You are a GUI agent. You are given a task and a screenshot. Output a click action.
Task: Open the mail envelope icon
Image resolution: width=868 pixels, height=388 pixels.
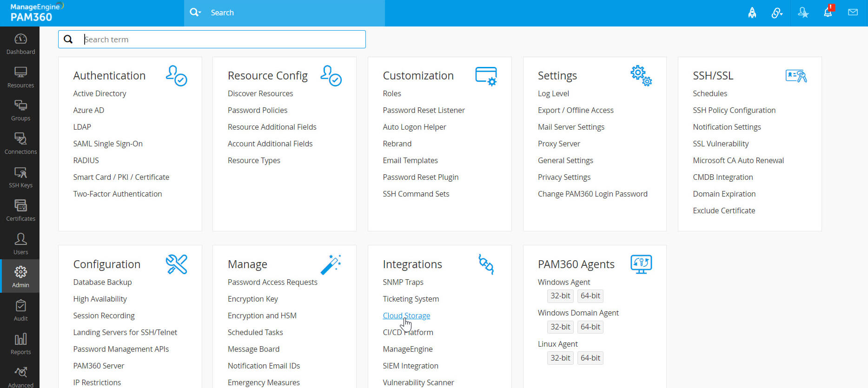(853, 13)
